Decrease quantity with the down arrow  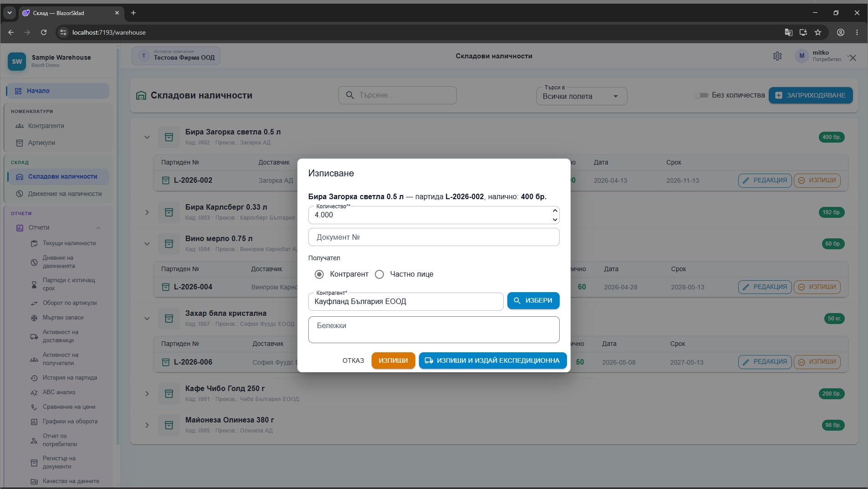click(x=555, y=220)
